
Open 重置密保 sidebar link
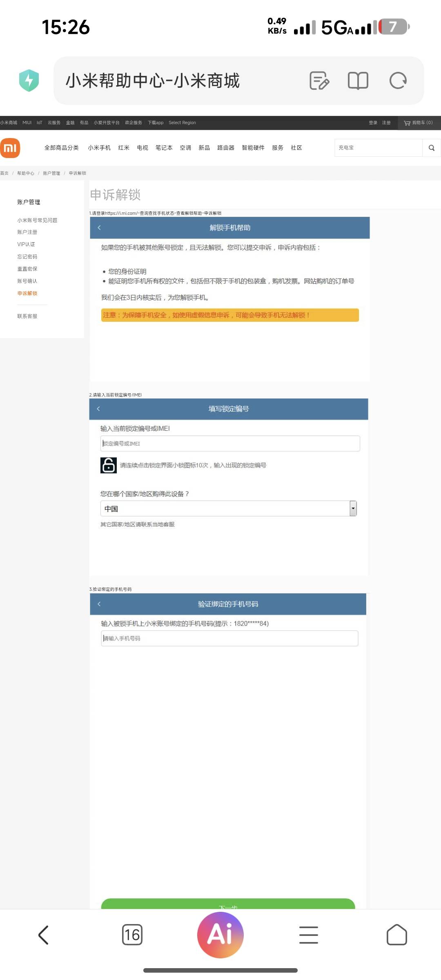click(x=27, y=269)
